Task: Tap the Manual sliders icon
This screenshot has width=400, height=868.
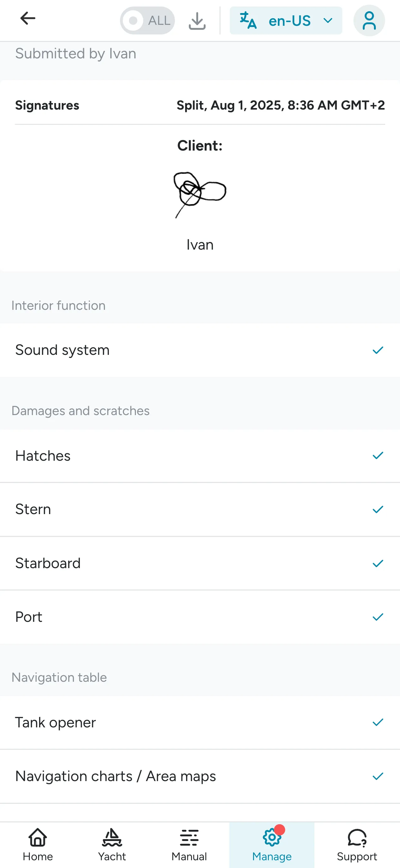Action: (189, 838)
